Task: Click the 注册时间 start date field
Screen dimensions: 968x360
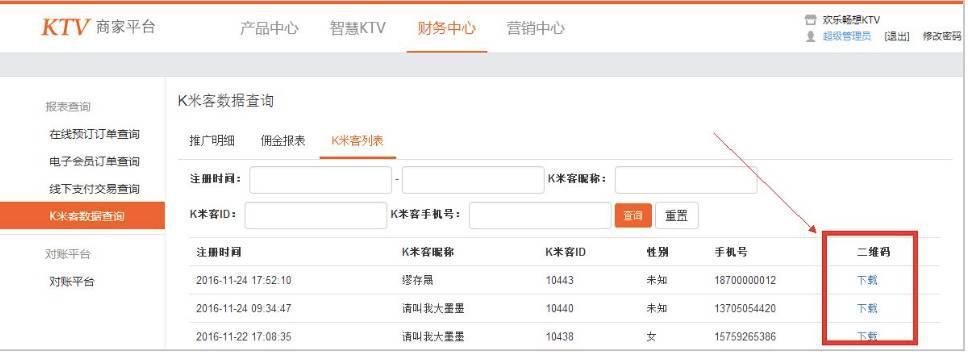Action: pyautogui.click(x=320, y=180)
